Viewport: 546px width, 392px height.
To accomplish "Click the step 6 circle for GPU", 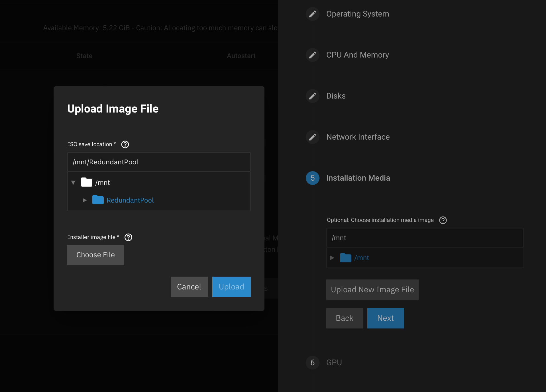I will [x=312, y=363].
